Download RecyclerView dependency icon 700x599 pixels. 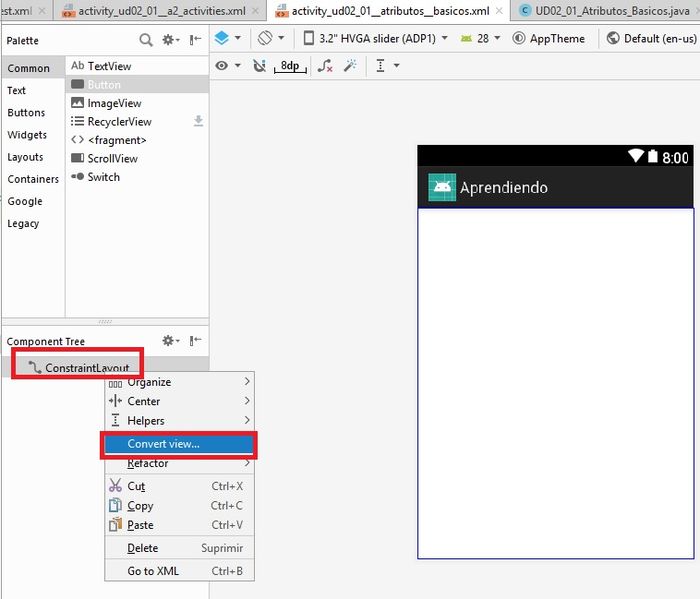pyautogui.click(x=199, y=121)
